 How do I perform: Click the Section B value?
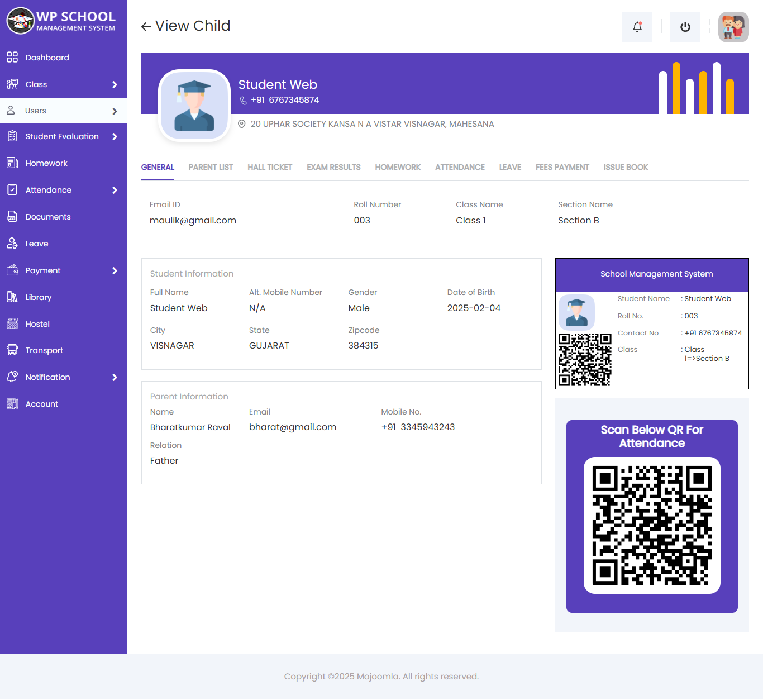(578, 220)
